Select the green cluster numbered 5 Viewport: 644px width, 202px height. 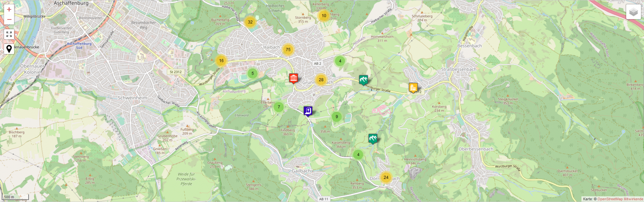tap(252, 73)
